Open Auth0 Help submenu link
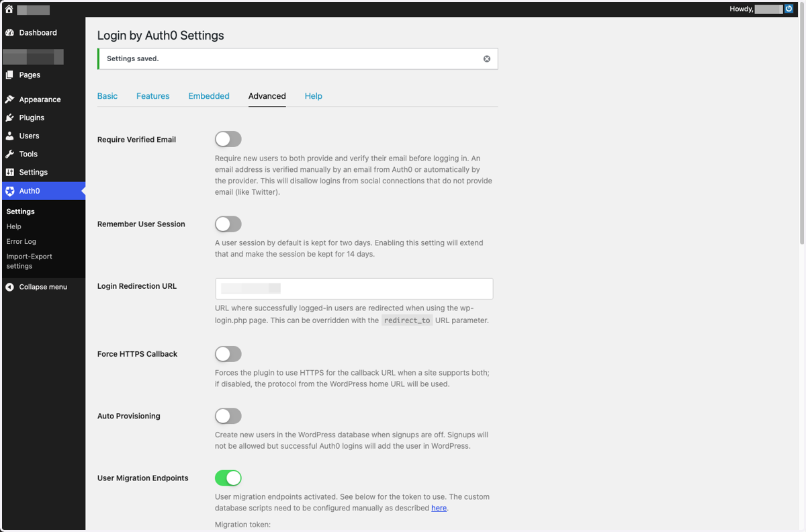The height and width of the screenshot is (532, 806). coord(14,226)
